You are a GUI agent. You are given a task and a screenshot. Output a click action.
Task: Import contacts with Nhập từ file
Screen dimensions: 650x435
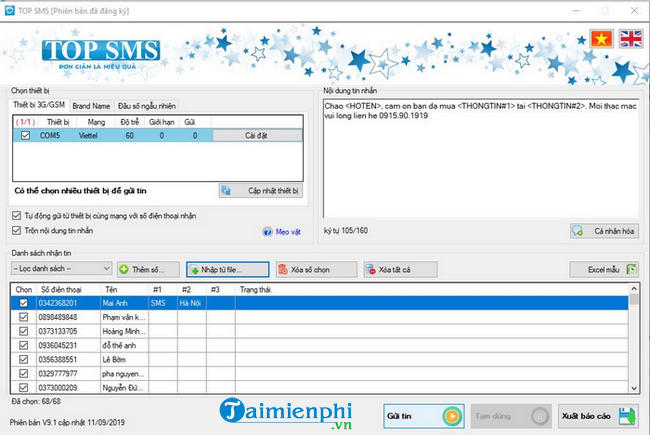228,269
